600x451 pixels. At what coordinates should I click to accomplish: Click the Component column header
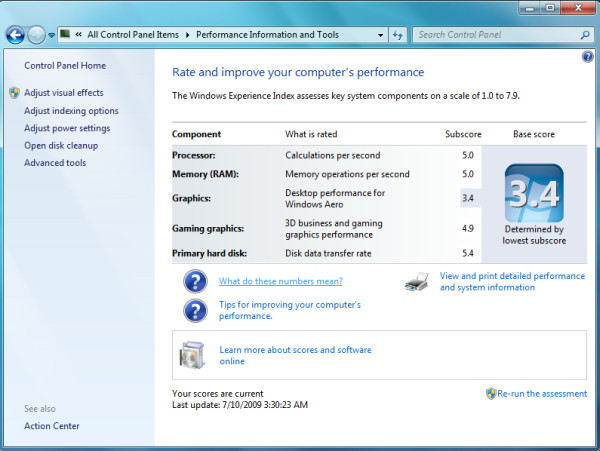[196, 134]
